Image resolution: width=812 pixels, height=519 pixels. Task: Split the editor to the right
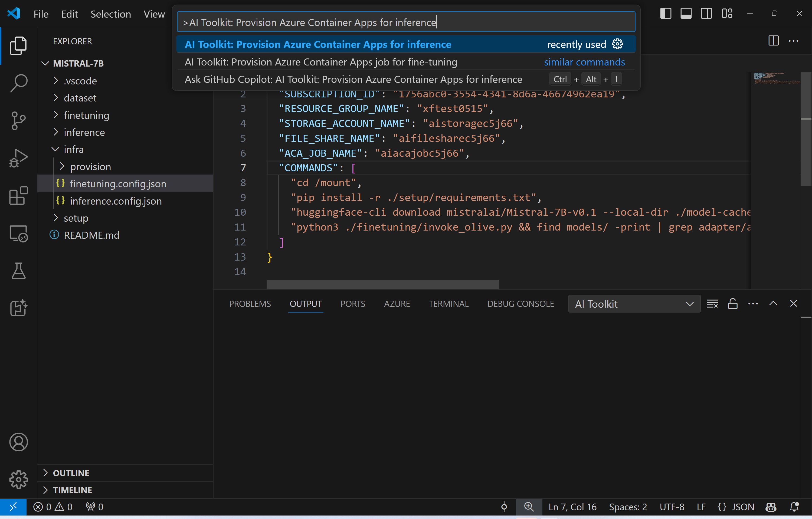(774, 41)
